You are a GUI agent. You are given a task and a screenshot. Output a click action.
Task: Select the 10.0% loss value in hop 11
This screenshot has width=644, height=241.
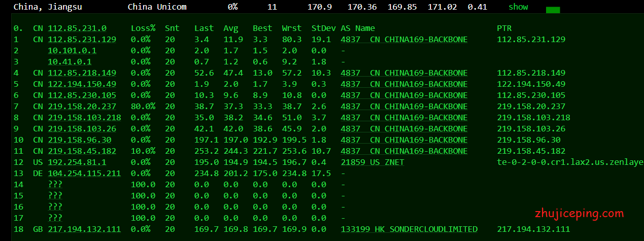coord(143,151)
